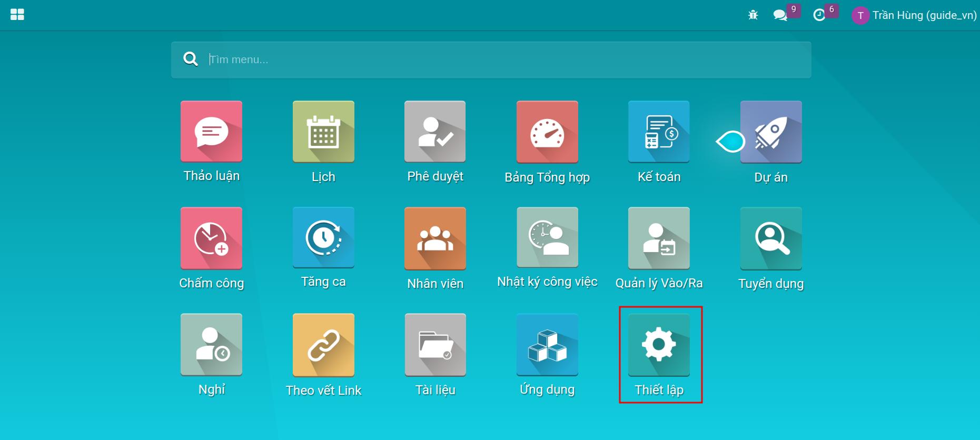Image resolution: width=980 pixels, height=440 pixels.
Task: Open the Tuyển dụng recruitment app
Action: [771, 238]
